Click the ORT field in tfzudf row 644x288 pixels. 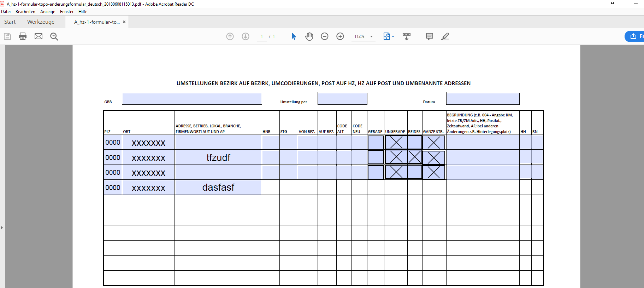coord(148,157)
